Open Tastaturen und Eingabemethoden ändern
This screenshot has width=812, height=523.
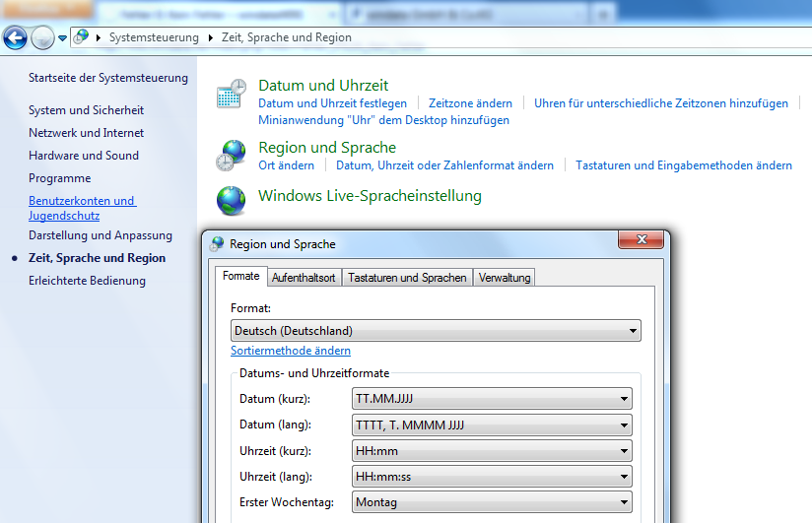pos(684,165)
